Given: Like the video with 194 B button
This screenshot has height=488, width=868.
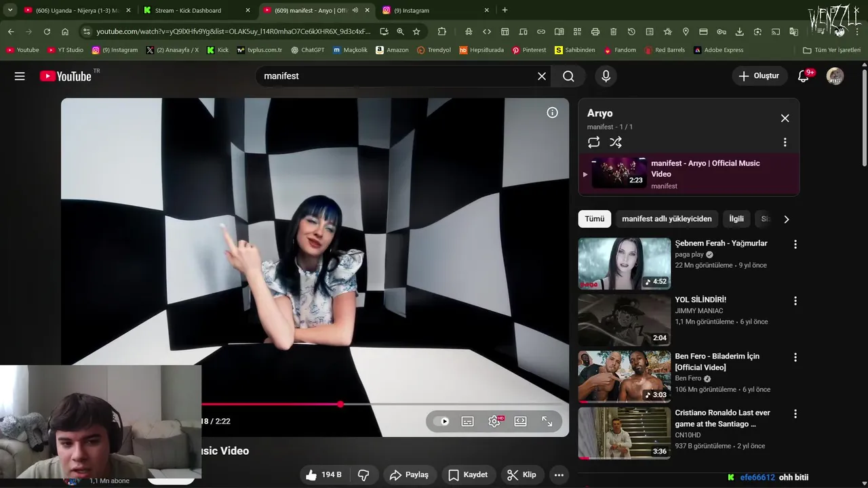Looking at the screenshot, I should pos(325,474).
